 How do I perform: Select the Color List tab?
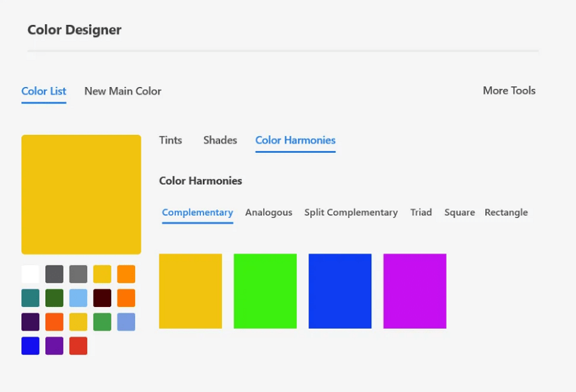click(x=44, y=91)
